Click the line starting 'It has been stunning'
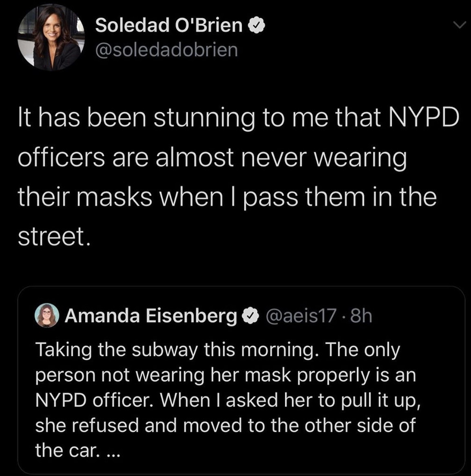This screenshot has width=471, height=476. point(238,117)
